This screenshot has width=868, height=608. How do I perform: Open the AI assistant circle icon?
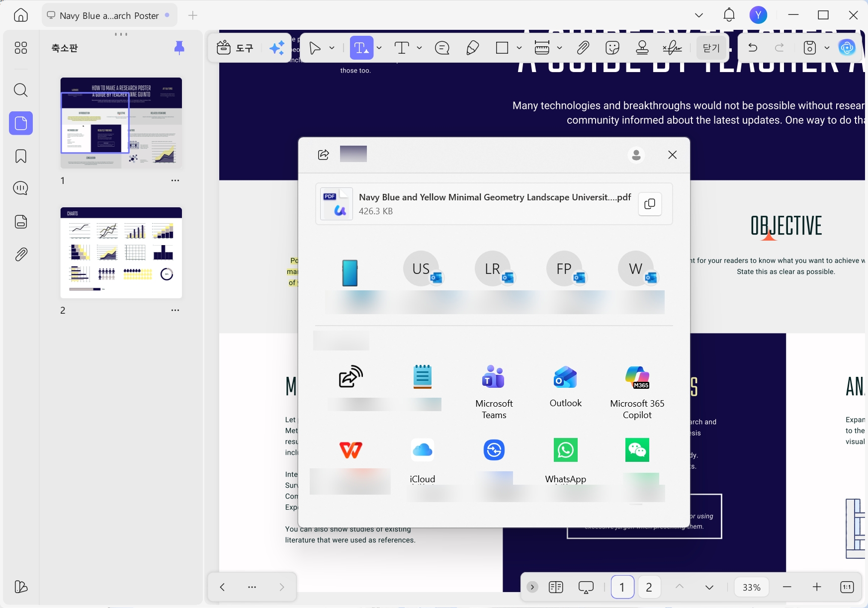tap(847, 48)
